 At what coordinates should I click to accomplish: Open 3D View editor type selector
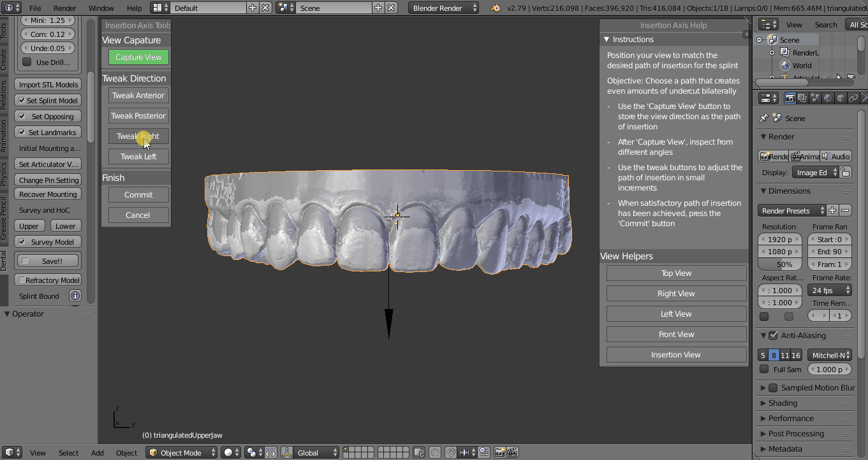point(13,452)
